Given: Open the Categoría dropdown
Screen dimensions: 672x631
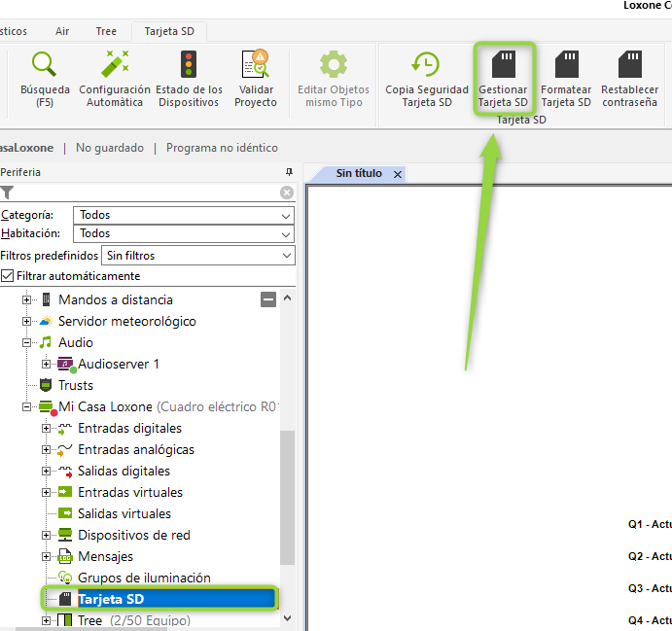Looking at the screenshot, I should point(185,215).
